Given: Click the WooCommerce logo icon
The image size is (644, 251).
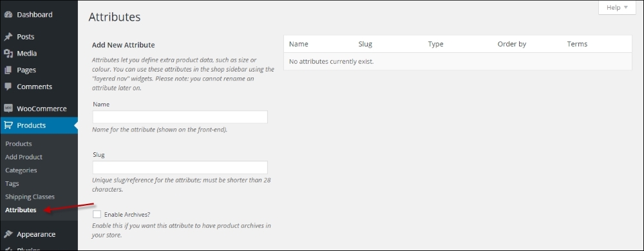Looking at the screenshot, I should (8, 108).
